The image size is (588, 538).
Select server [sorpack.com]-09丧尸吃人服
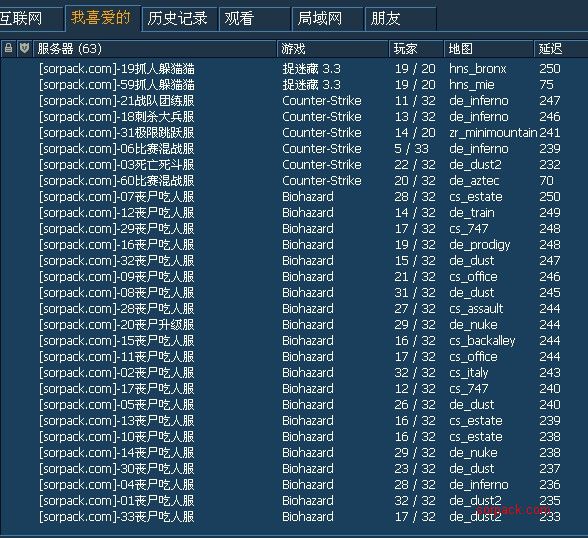(117, 277)
